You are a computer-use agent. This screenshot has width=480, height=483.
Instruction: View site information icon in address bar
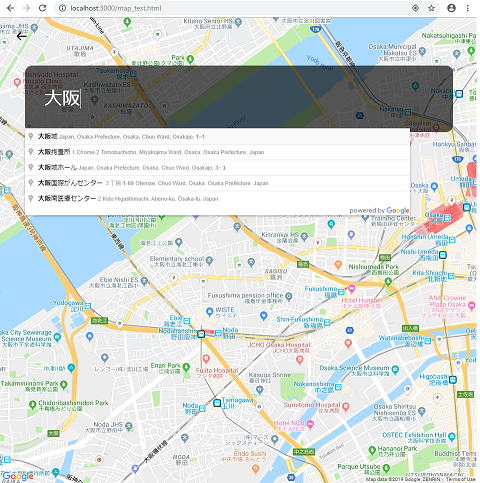62,8
